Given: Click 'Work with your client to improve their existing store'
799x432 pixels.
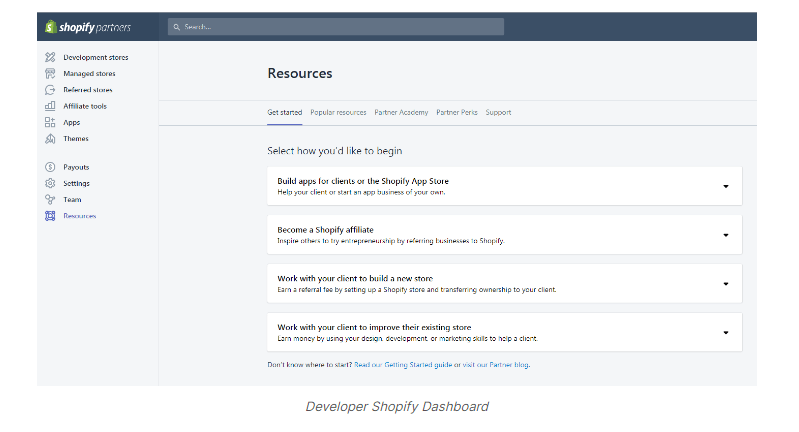Looking at the screenshot, I should tap(374, 327).
